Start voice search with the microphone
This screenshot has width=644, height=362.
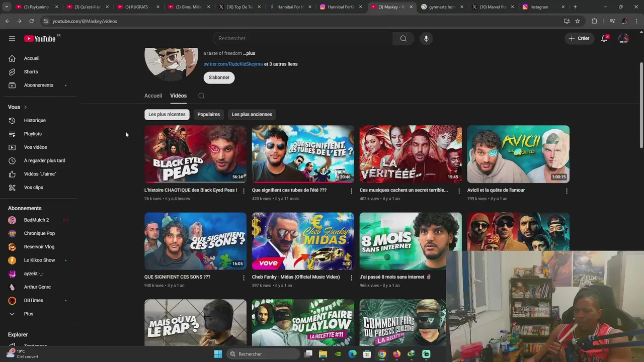point(426,38)
